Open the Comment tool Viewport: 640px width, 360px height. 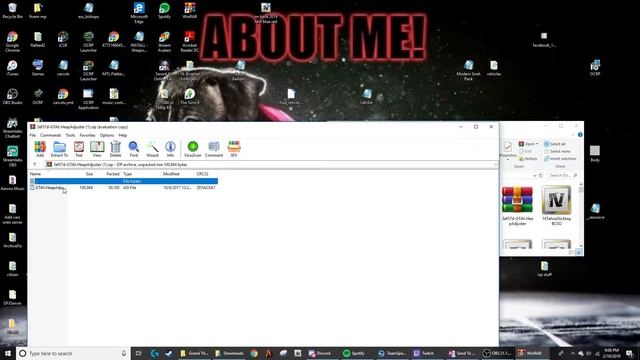click(214, 149)
